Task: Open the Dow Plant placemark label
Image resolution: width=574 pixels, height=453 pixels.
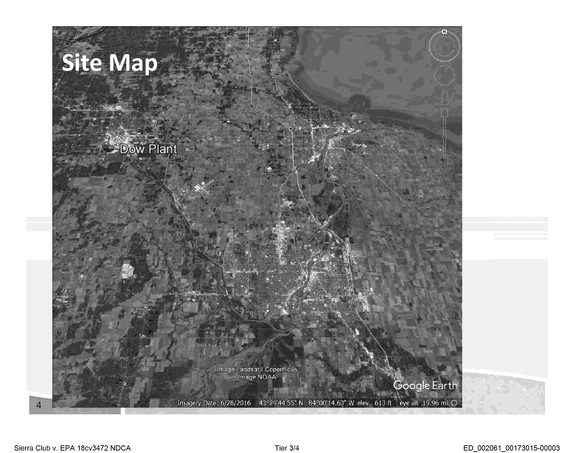Action: pyautogui.click(x=149, y=149)
